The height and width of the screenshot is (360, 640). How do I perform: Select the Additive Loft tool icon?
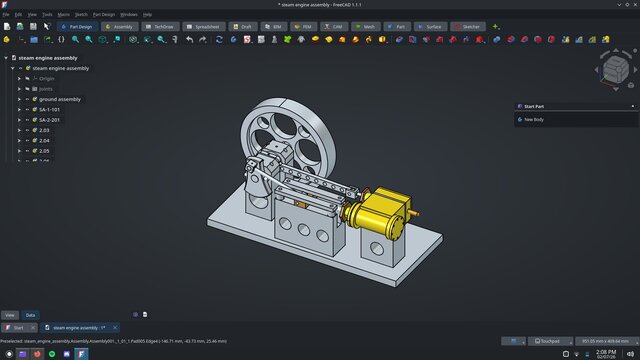click(x=342, y=40)
